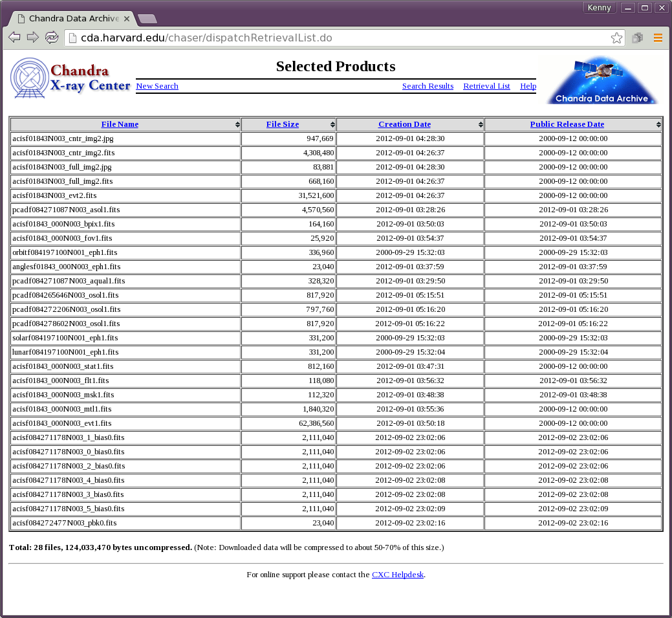Select solarf084197100N001_eph1.fits file name
This screenshot has height=618, width=672.
point(65,338)
